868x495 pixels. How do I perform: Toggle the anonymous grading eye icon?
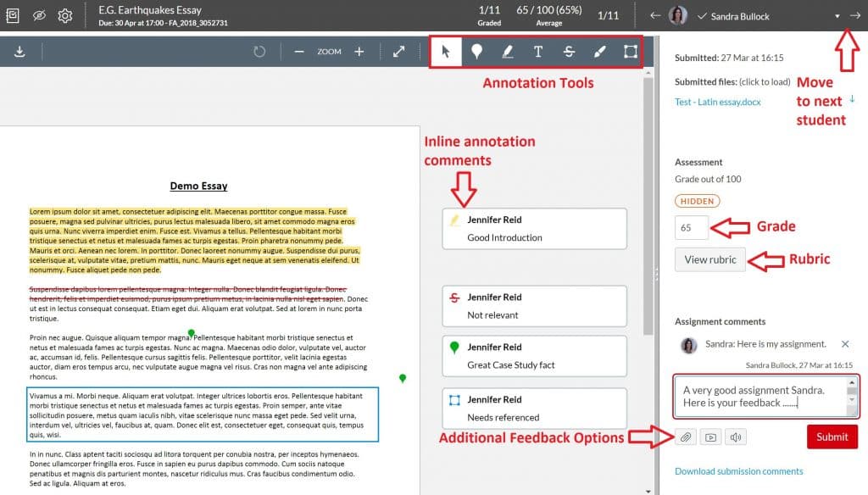(39, 15)
